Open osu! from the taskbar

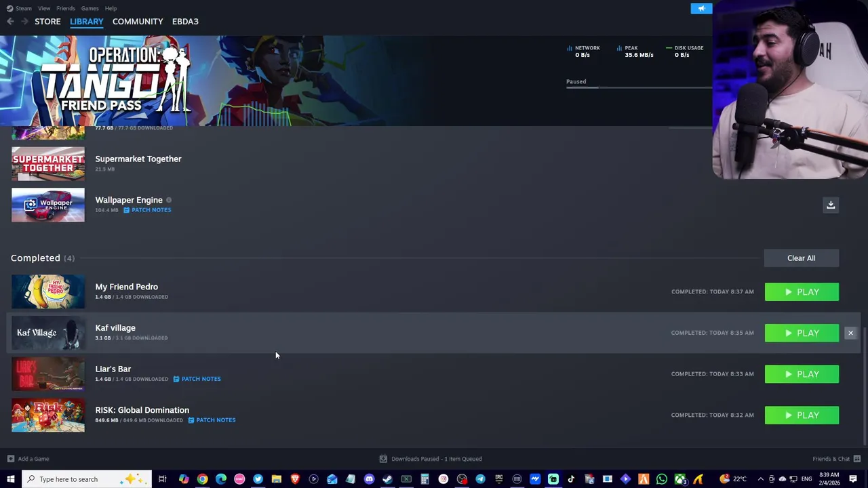[239, 479]
